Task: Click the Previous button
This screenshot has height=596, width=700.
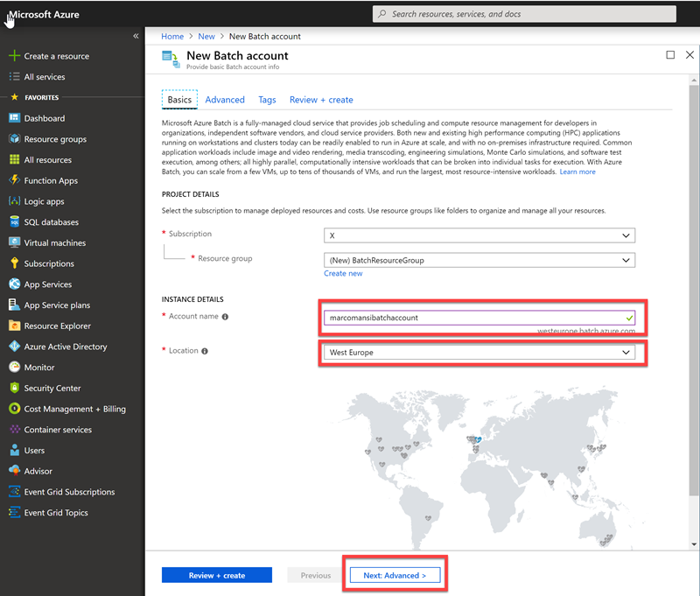Action: (316, 575)
